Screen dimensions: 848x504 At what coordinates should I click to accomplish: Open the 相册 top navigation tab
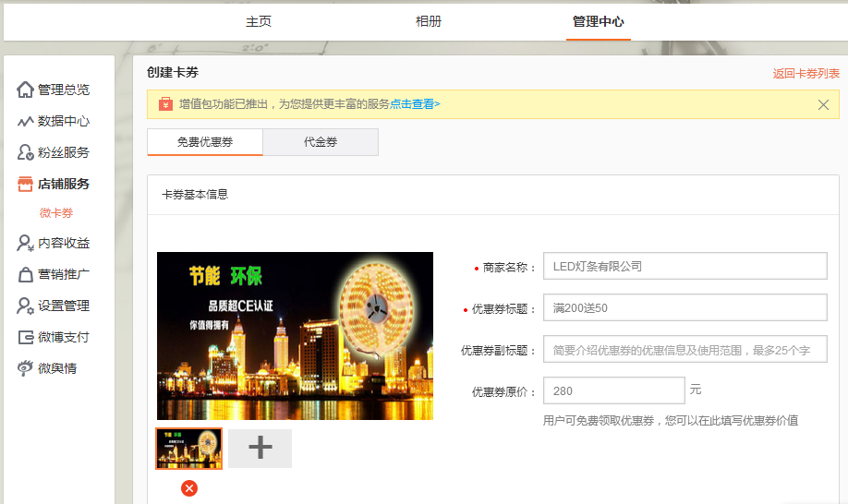pyautogui.click(x=429, y=21)
